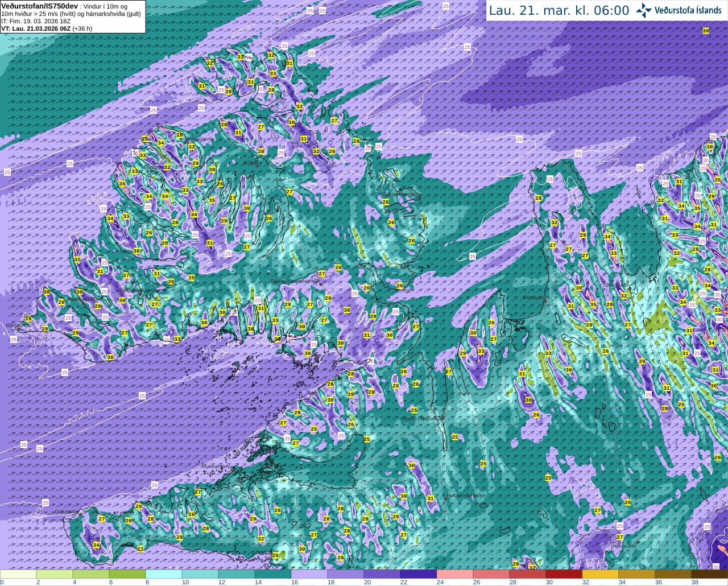Screen dimensions: 728x586
Task: Pick the deep indigo 22–24 legend swatch
Action: (418, 574)
